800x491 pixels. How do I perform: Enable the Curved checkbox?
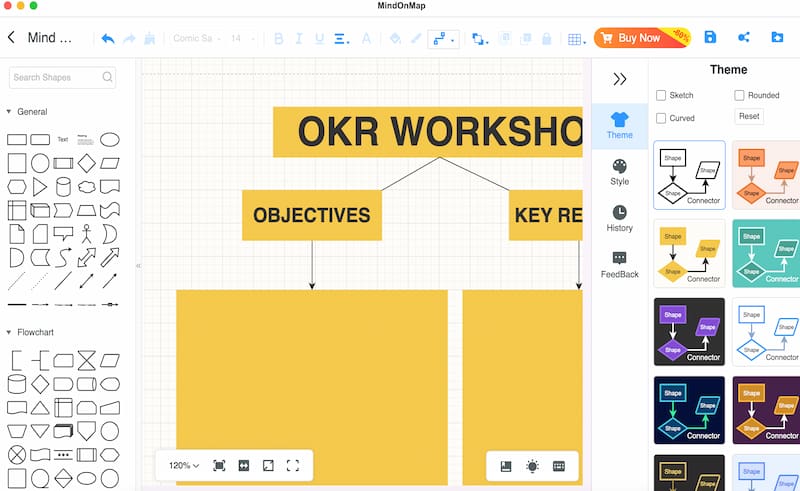point(661,118)
